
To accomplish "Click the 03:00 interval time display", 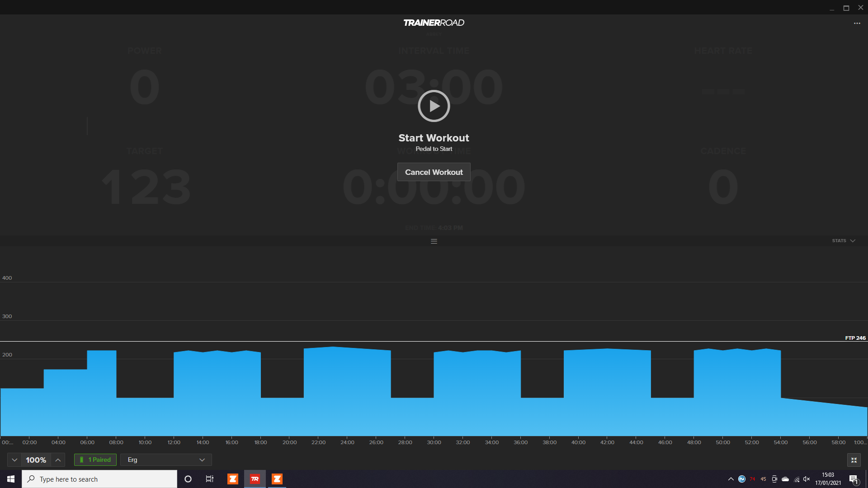I will [x=434, y=86].
